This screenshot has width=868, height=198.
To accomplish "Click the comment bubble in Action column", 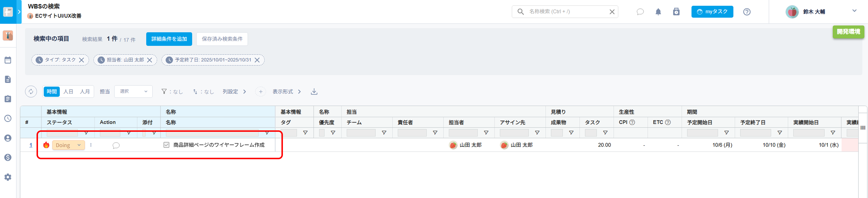I will click(116, 145).
